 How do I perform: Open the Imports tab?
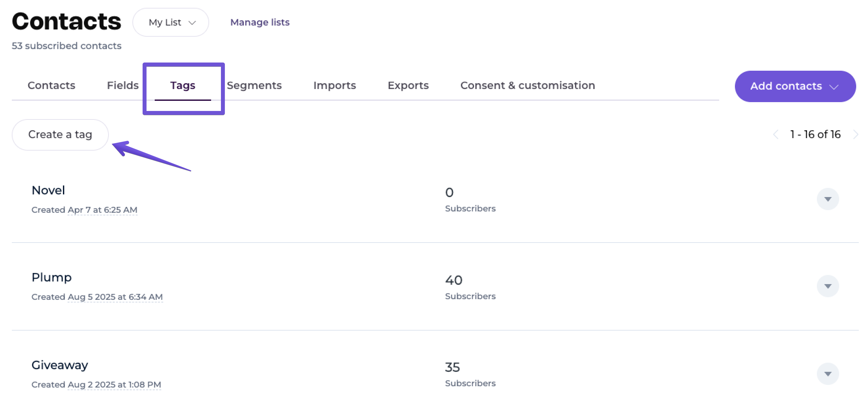click(x=334, y=85)
